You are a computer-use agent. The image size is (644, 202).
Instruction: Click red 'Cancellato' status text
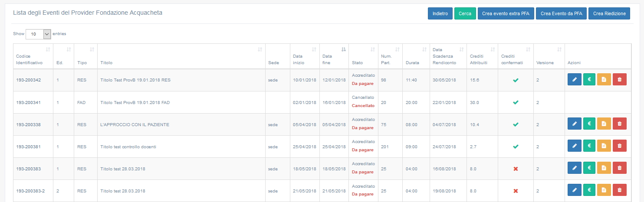pos(363,106)
